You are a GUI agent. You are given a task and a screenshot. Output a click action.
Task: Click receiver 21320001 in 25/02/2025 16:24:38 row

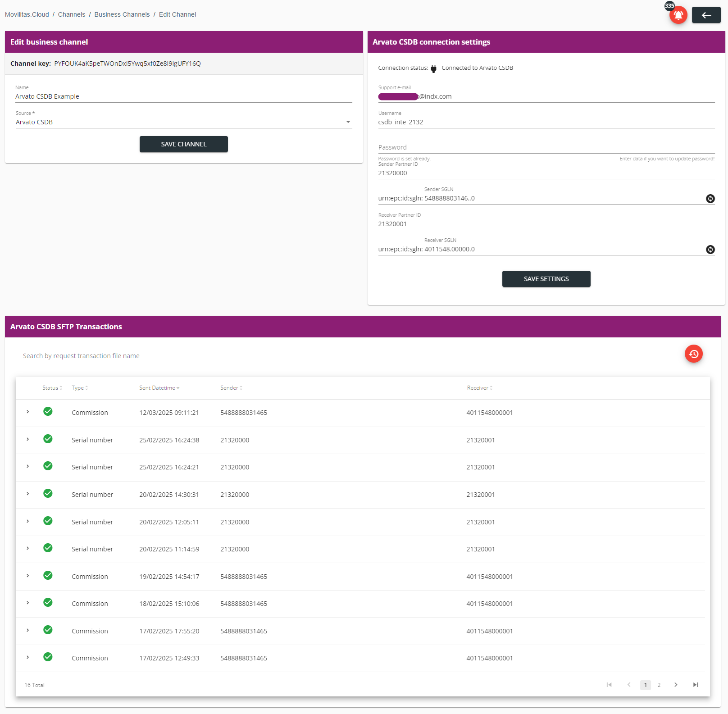click(x=481, y=440)
